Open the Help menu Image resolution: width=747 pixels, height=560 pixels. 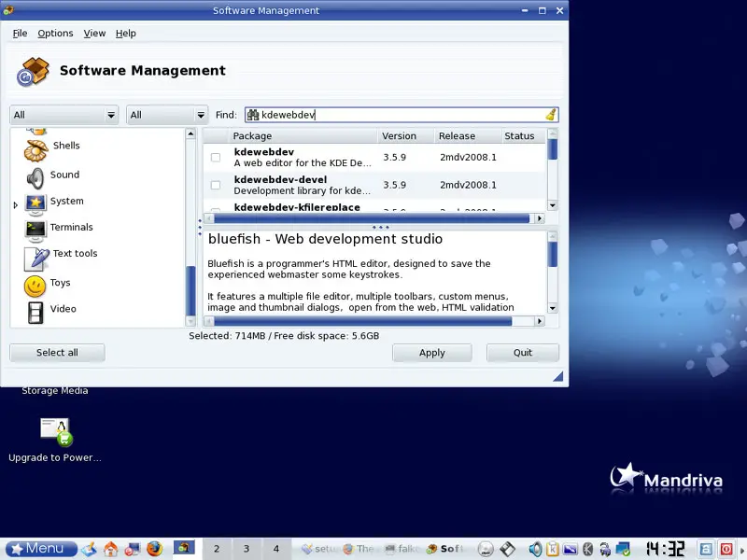click(126, 34)
